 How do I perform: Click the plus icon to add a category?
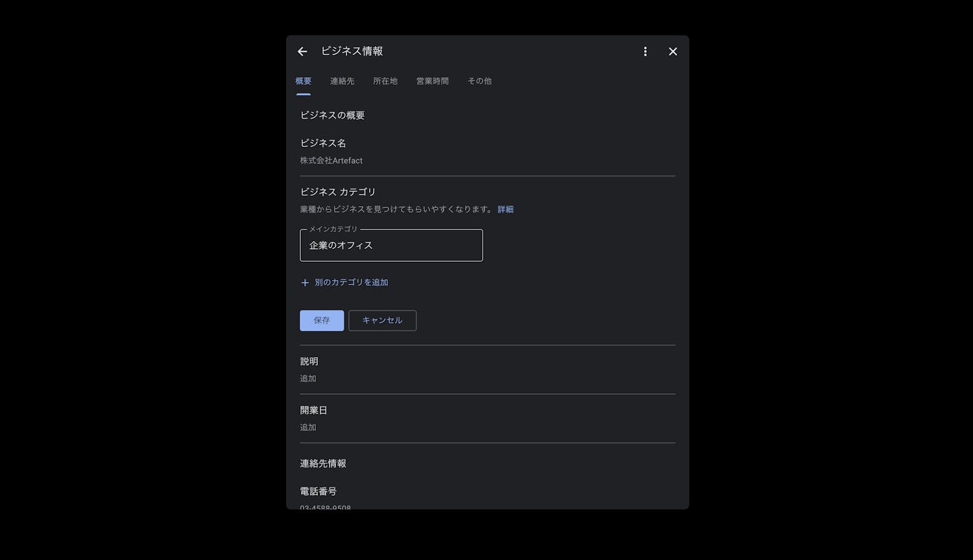305,283
